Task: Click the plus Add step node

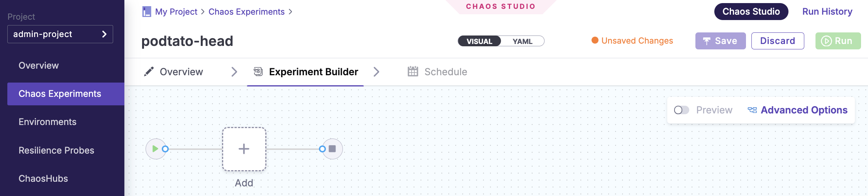Action: [244, 149]
